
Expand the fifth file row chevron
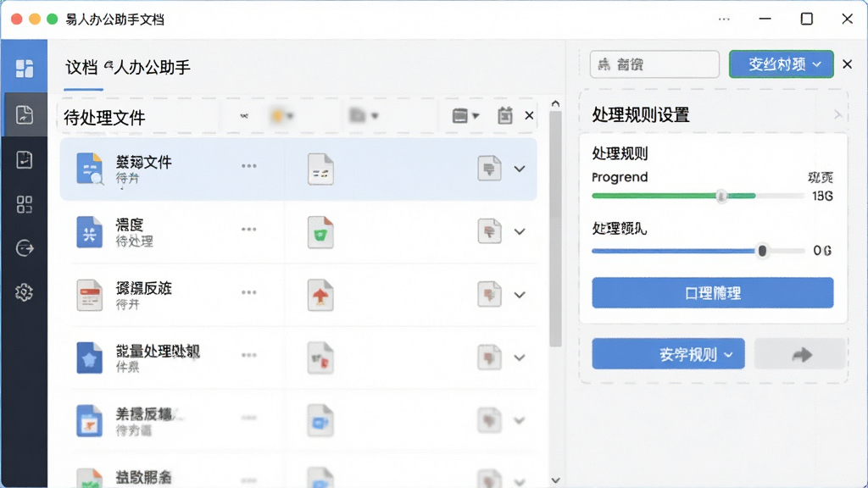coord(520,420)
